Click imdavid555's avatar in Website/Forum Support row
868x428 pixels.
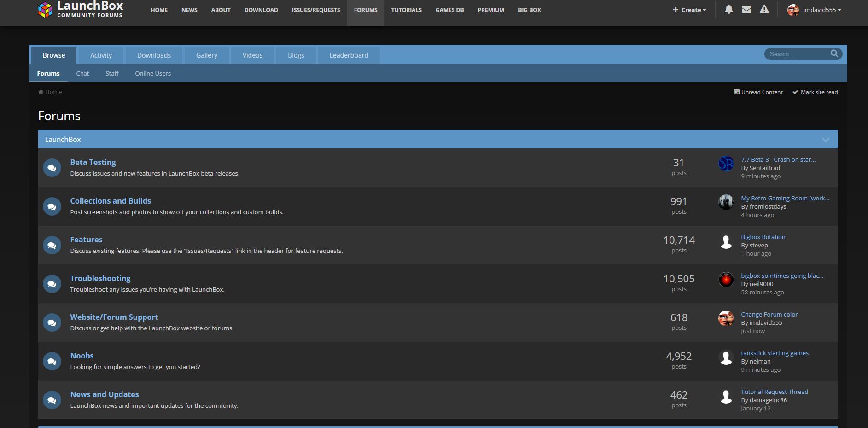click(x=726, y=318)
